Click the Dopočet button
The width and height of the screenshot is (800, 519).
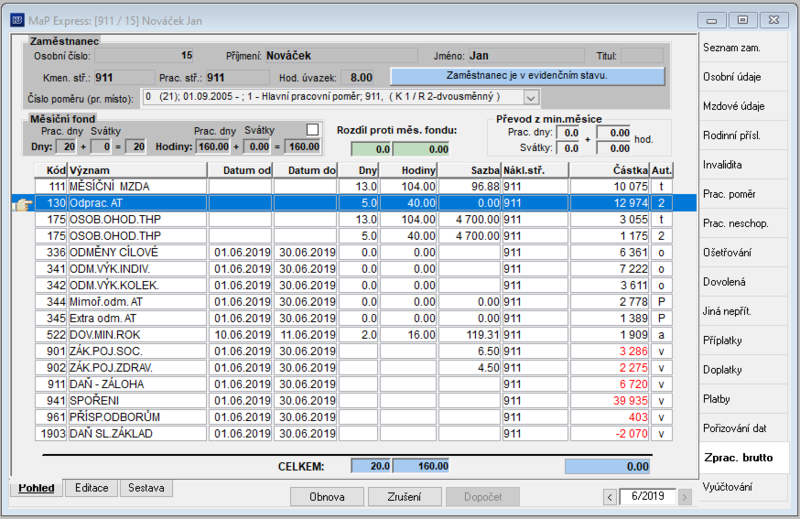[x=483, y=497]
